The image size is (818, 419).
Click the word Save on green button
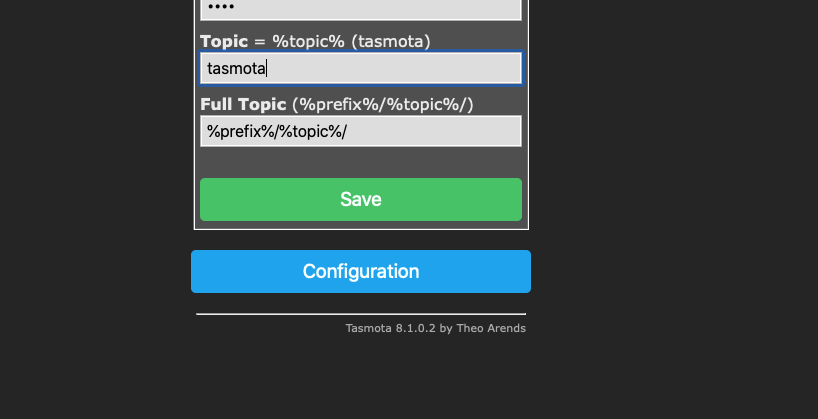(360, 199)
